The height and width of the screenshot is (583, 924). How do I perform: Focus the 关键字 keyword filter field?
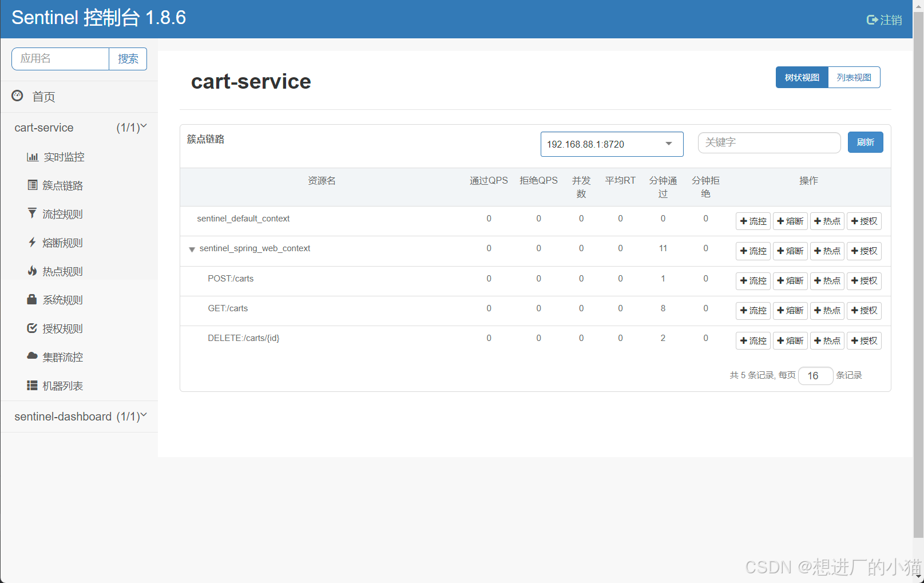769,142
